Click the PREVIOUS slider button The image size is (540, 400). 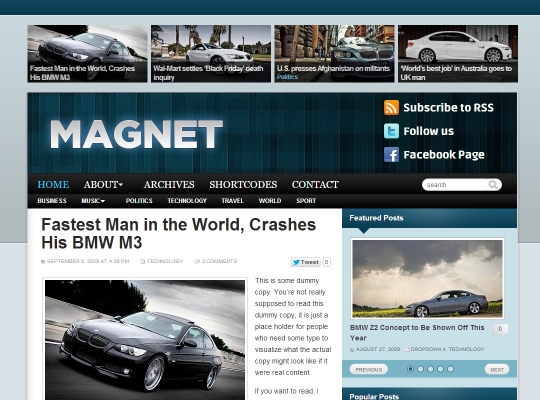coord(368,369)
